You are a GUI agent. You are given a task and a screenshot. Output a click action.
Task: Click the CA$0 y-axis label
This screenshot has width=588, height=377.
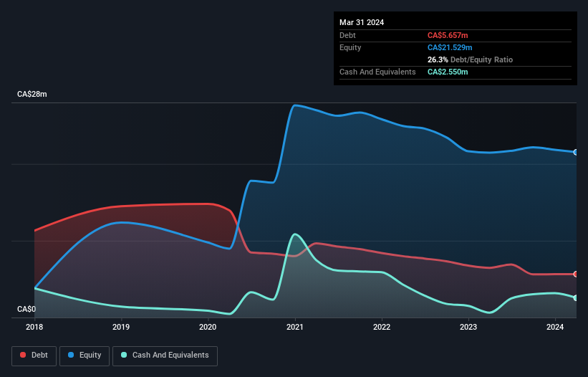pos(26,309)
